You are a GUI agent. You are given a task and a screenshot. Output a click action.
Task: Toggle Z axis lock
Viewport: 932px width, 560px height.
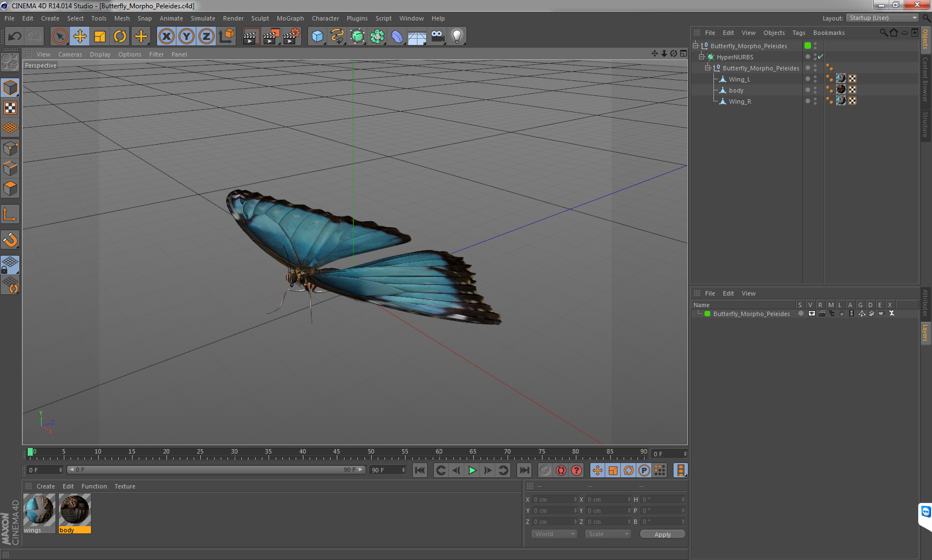point(206,37)
